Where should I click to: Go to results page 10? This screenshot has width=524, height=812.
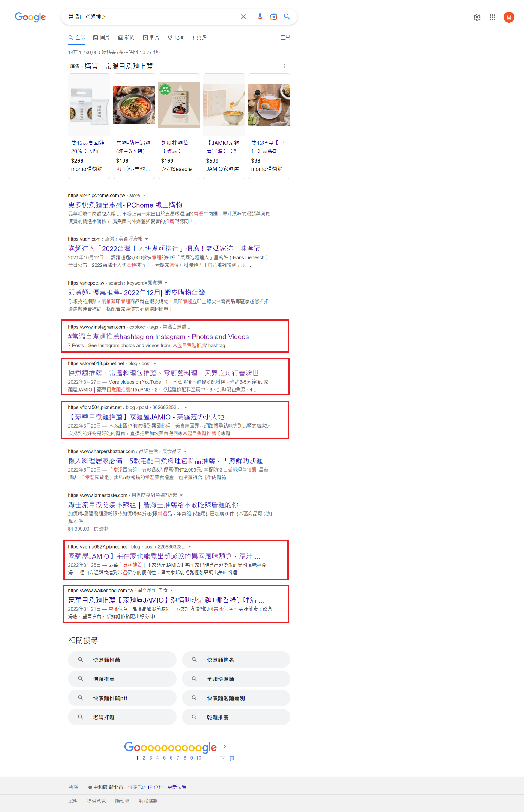(199, 758)
